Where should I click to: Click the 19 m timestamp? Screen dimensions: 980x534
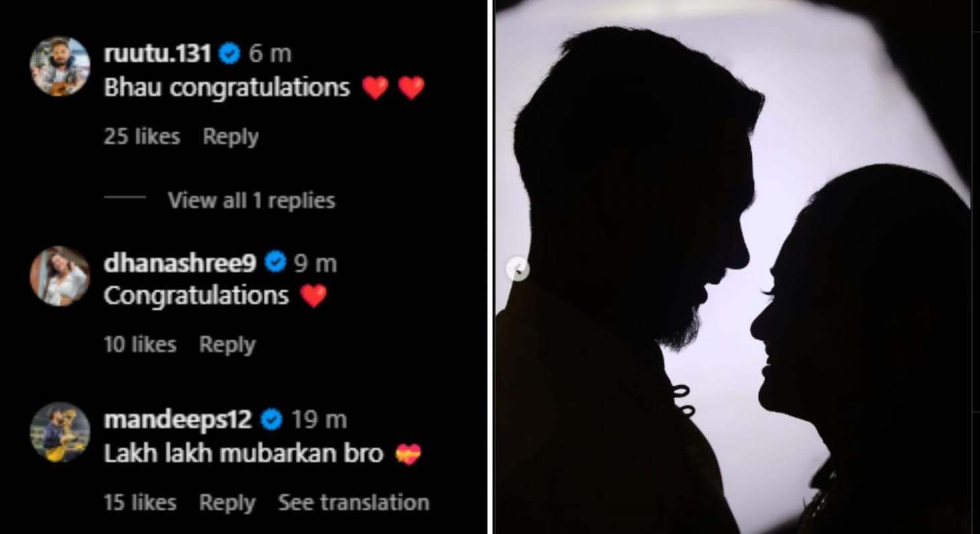[319, 420]
